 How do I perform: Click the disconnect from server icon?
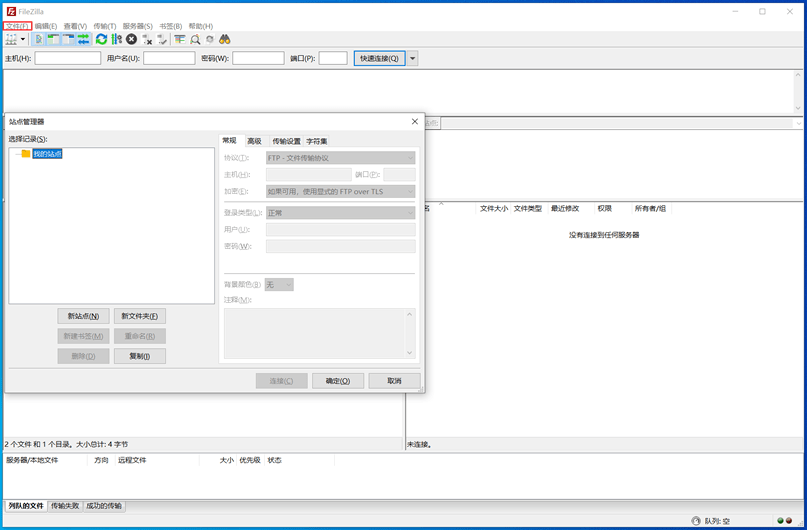pyautogui.click(x=147, y=39)
